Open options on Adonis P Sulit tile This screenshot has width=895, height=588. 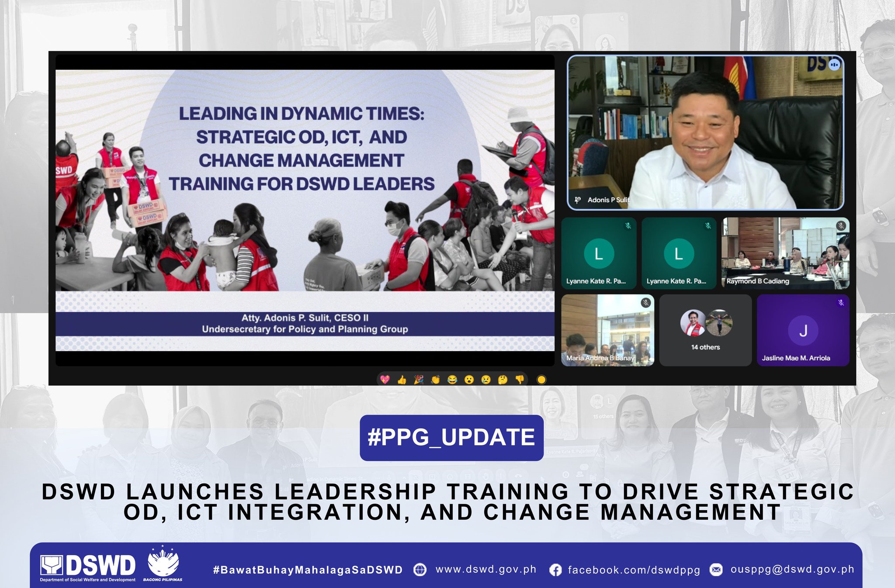click(x=834, y=65)
